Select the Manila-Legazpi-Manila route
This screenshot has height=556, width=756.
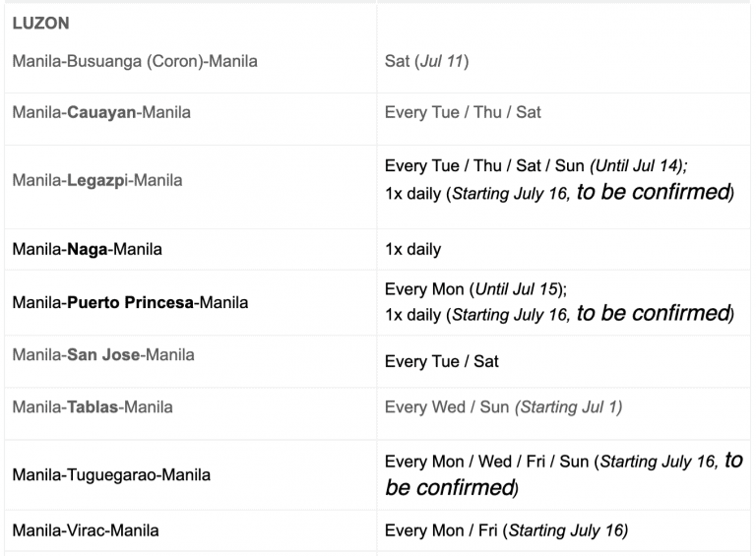click(97, 180)
